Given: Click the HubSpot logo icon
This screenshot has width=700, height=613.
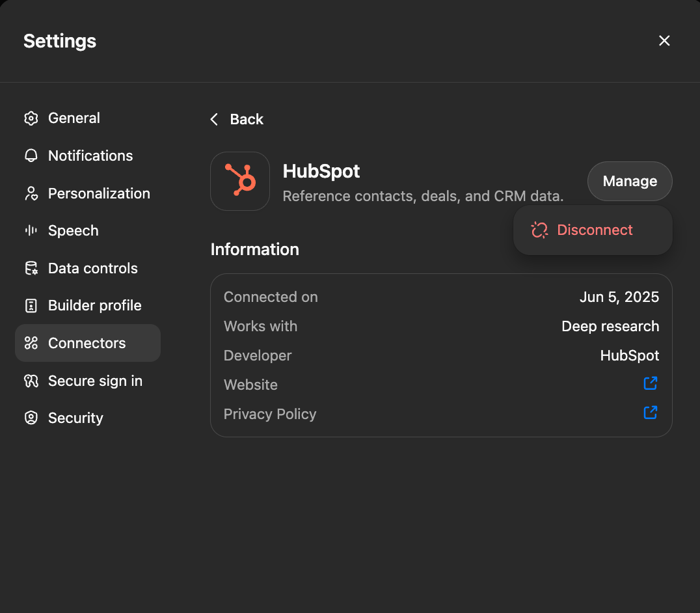Looking at the screenshot, I should [240, 181].
